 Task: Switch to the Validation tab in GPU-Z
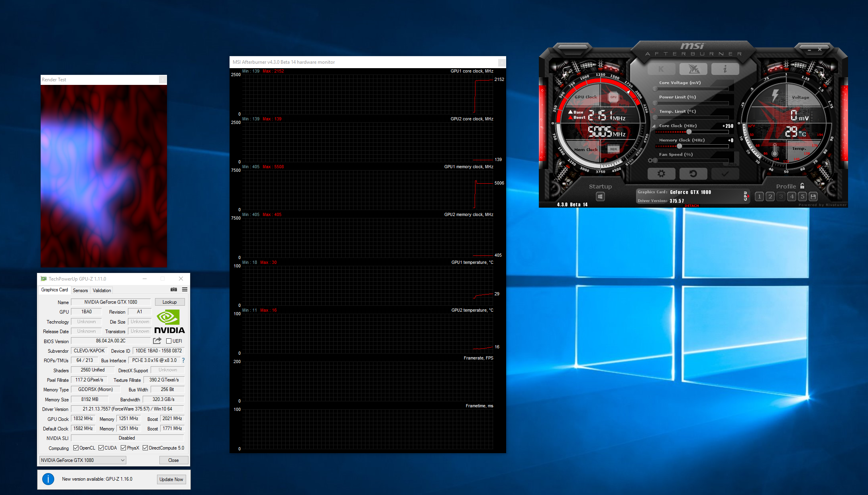pos(102,290)
